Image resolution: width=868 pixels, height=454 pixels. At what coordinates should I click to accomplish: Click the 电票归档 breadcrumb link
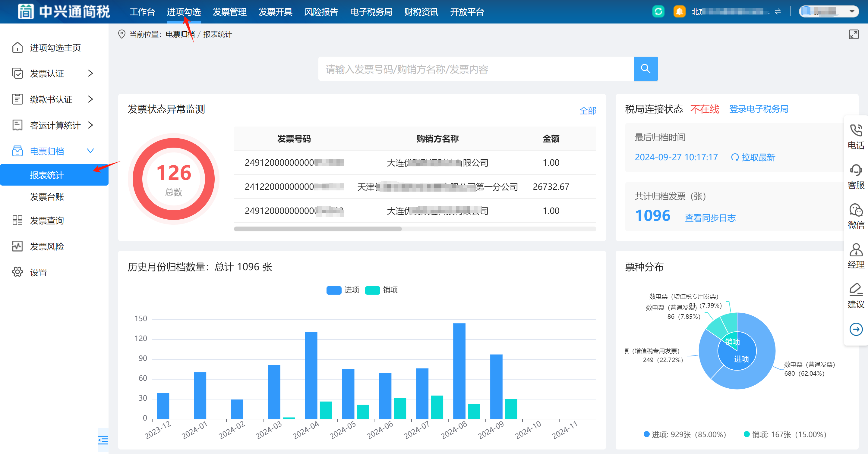point(180,34)
